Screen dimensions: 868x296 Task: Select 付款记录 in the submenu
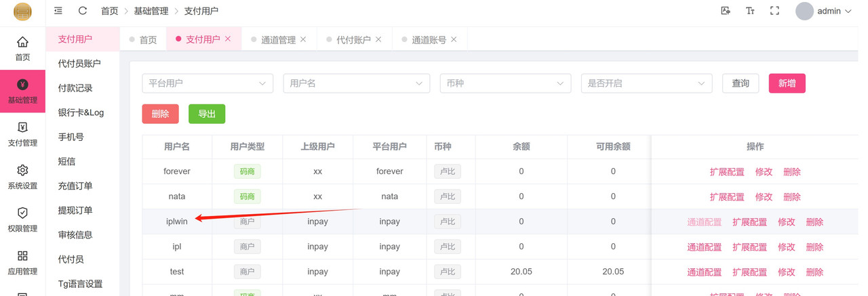[x=75, y=88]
